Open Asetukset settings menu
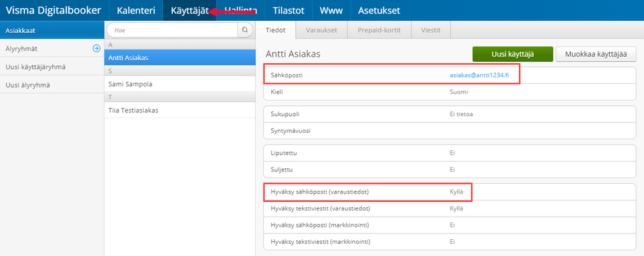 pyautogui.click(x=378, y=10)
